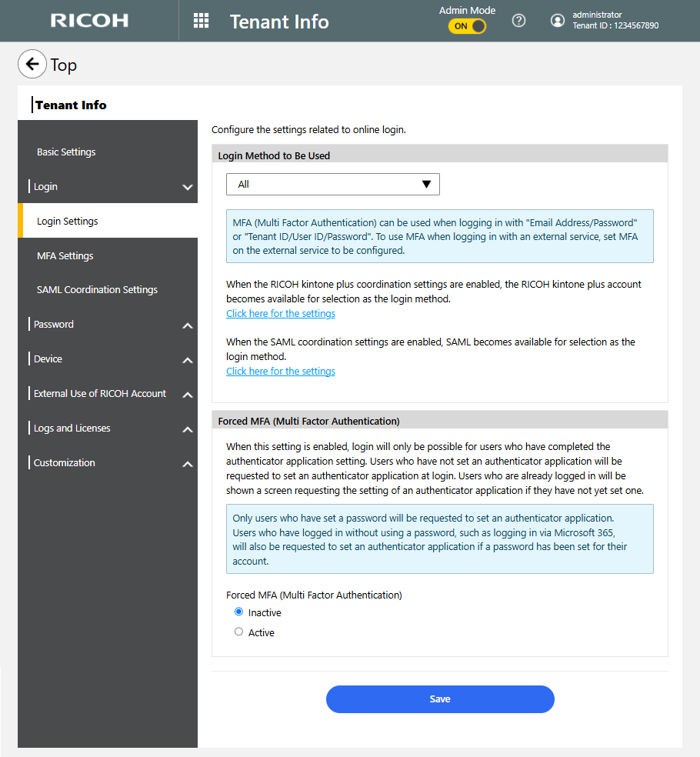Open the administrator user profile icon
This screenshot has height=757, width=700.
[558, 21]
